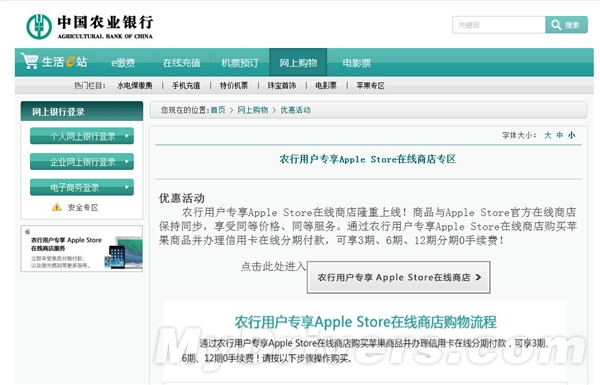
Task: Click the 字体大小 label
Action: pyautogui.click(x=519, y=135)
